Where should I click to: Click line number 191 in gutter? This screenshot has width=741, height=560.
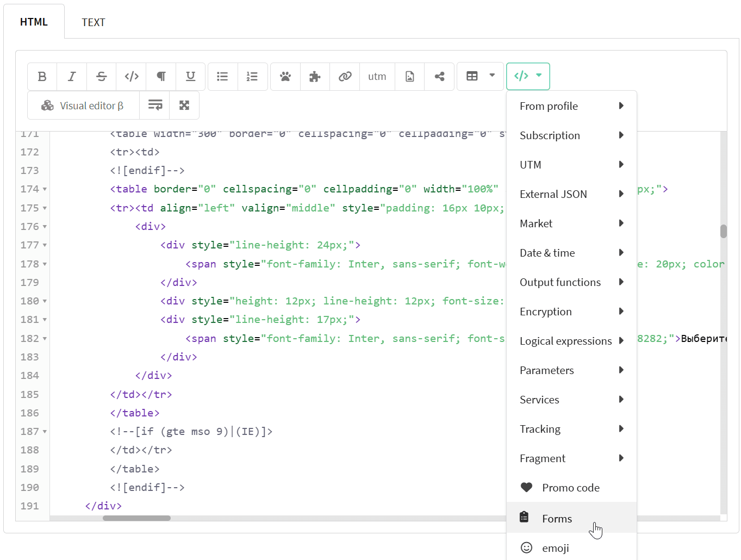[30, 506]
